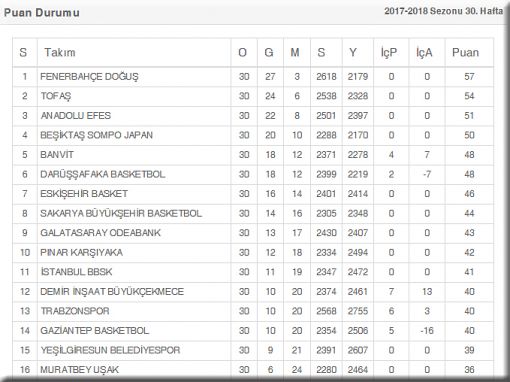Click İstanbul BBSK's 41 points cell
Image resolution: width=510 pixels, height=382 pixels.
(x=469, y=272)
